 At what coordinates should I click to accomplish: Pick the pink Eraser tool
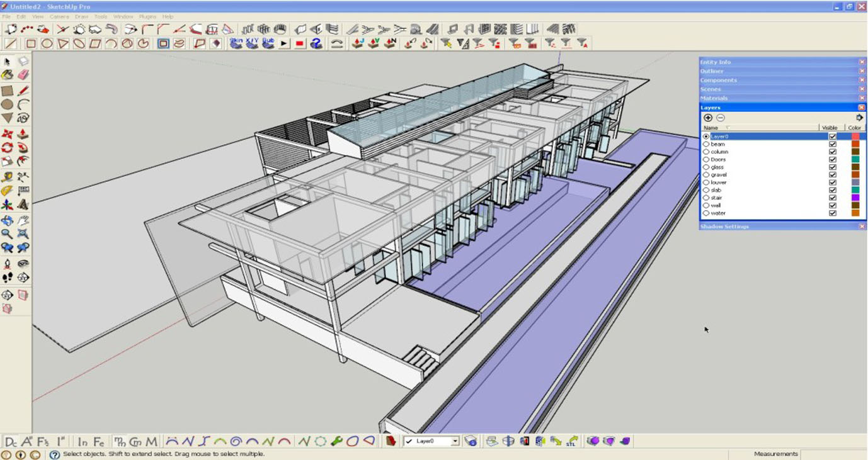(x=23, y=75)
